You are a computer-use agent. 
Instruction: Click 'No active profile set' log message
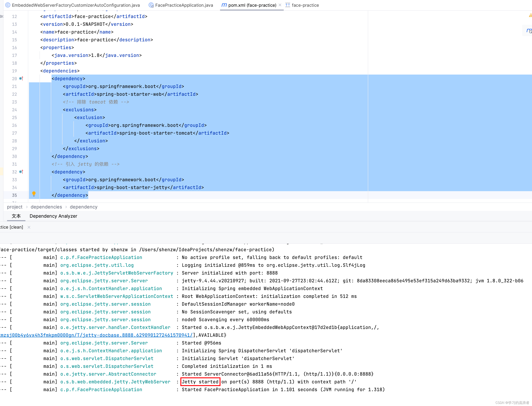272,257
